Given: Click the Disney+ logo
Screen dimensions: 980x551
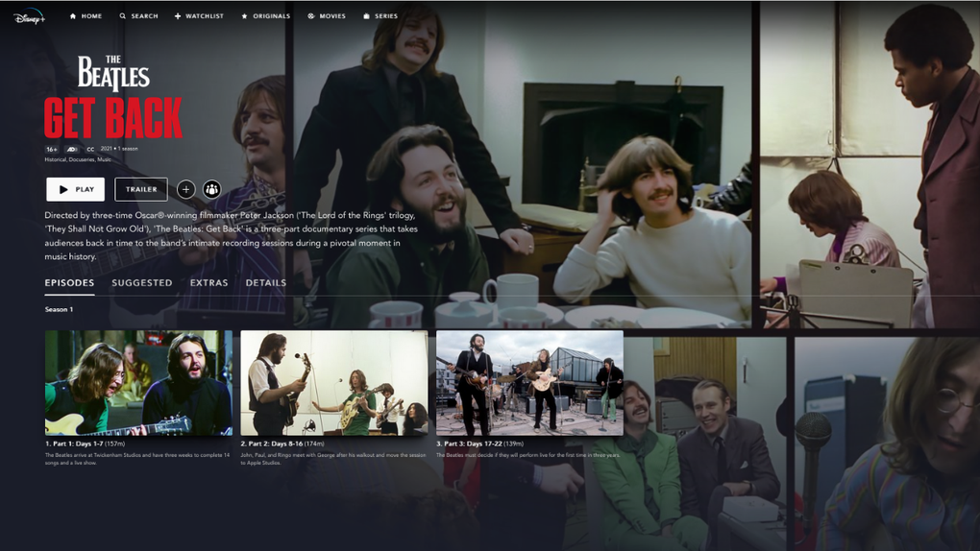Looking at the screenshot, I should (30, 17).
